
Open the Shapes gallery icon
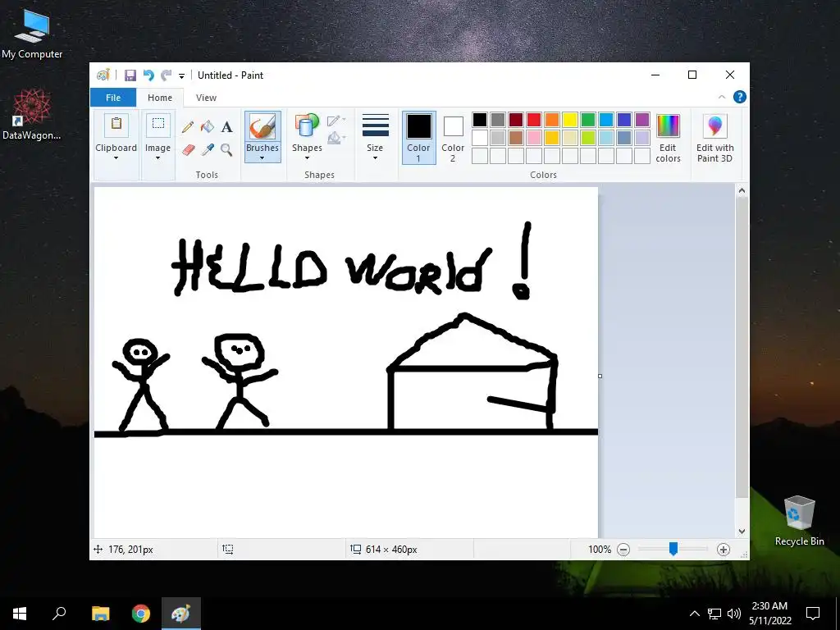307,126
